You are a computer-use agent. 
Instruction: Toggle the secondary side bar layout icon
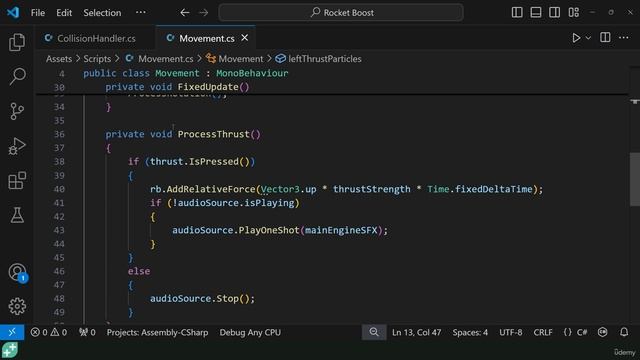(x=554, y=13)
